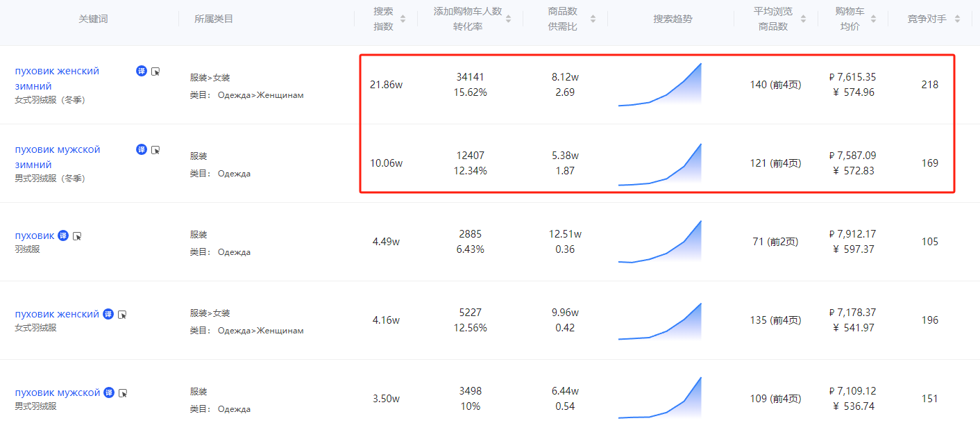
Task: View trend chart for пуховик мужской зимний
Action: point(660,165)
